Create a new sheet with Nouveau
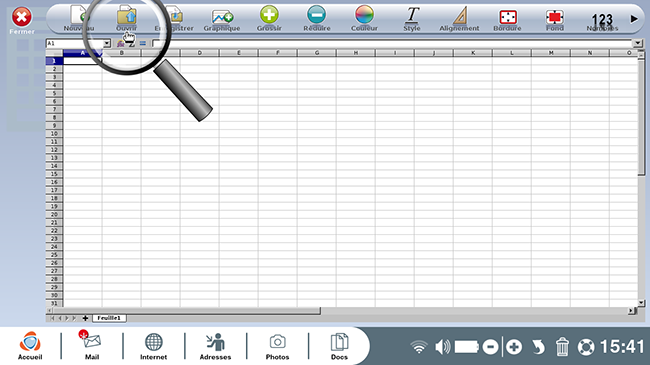The image size is (650, 365). coord(79,18)
